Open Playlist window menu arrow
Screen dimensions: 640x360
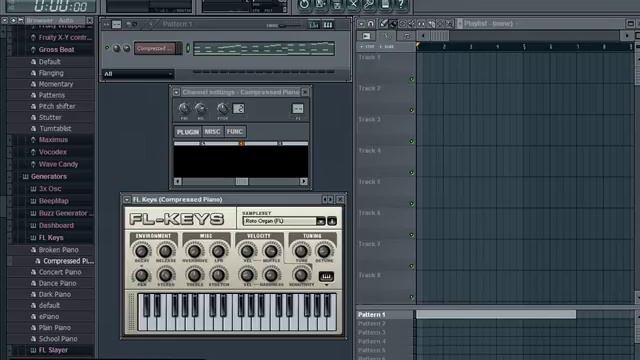click(361, 24)
